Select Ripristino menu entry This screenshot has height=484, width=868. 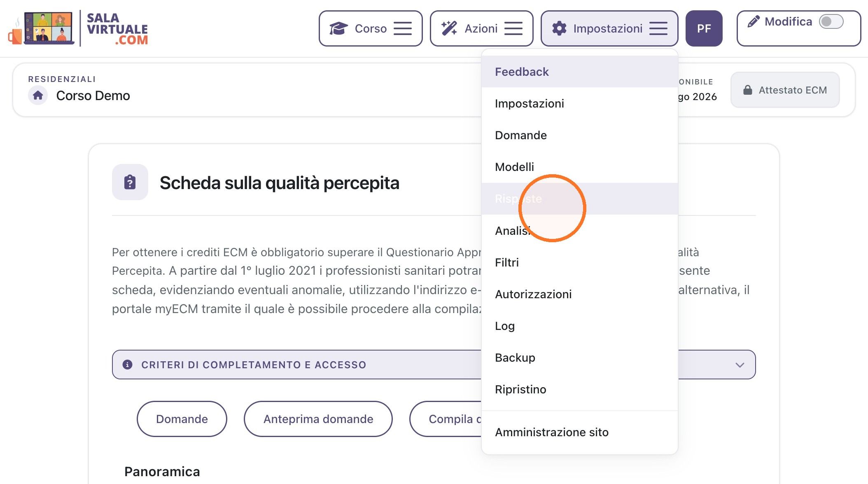580,389
